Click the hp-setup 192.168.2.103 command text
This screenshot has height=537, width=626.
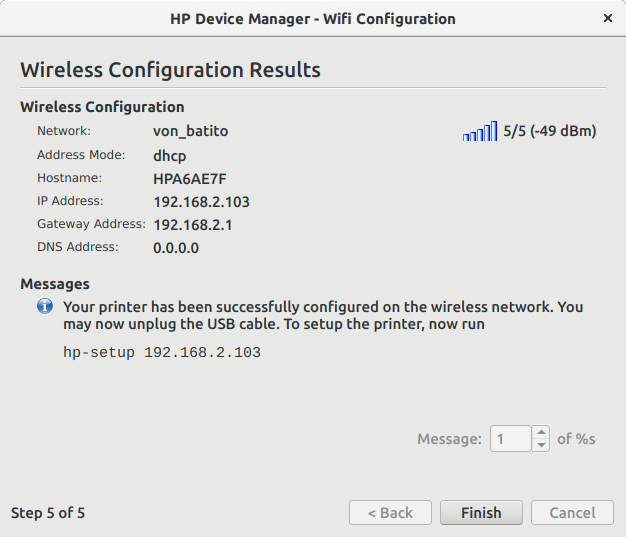coord(162,353)
